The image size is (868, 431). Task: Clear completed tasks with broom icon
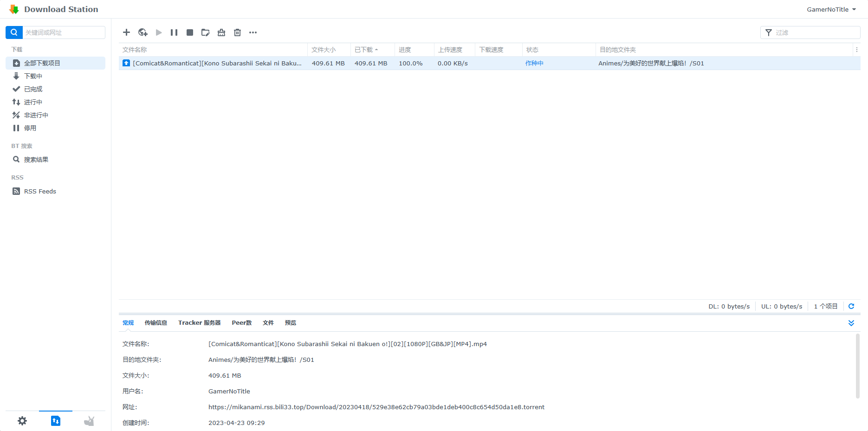pos(221,32)
